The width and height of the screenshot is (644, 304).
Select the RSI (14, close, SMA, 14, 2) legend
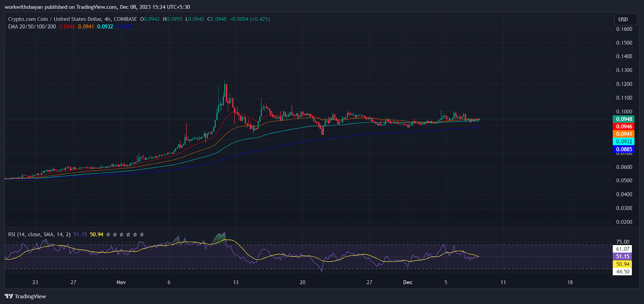point(39,234)
